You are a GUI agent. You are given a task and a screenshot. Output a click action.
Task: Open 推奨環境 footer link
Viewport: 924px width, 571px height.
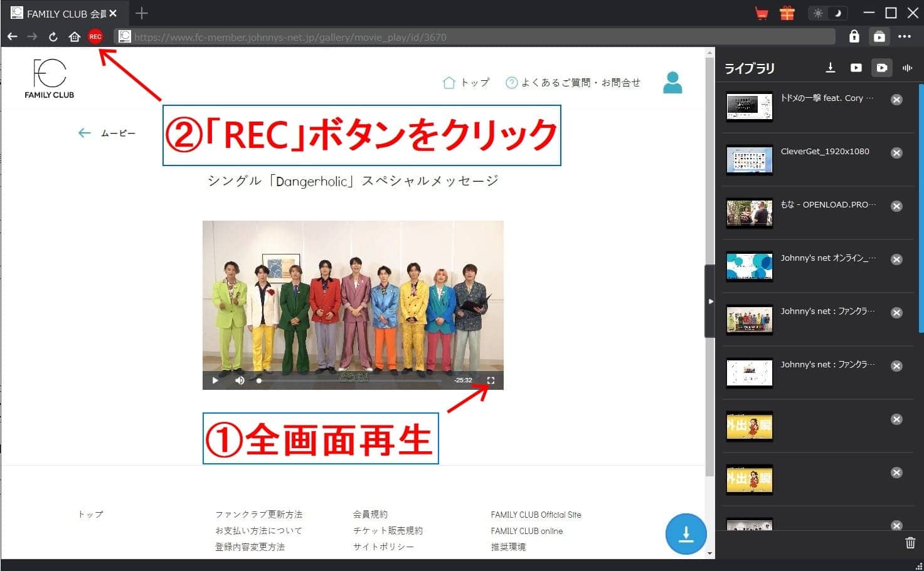pos(508,547)
